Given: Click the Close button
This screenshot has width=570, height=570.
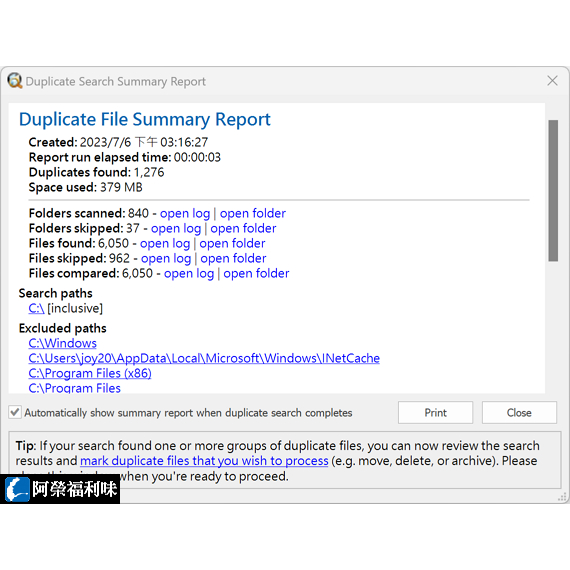Looking at the screenshot, I should [519, 413].
